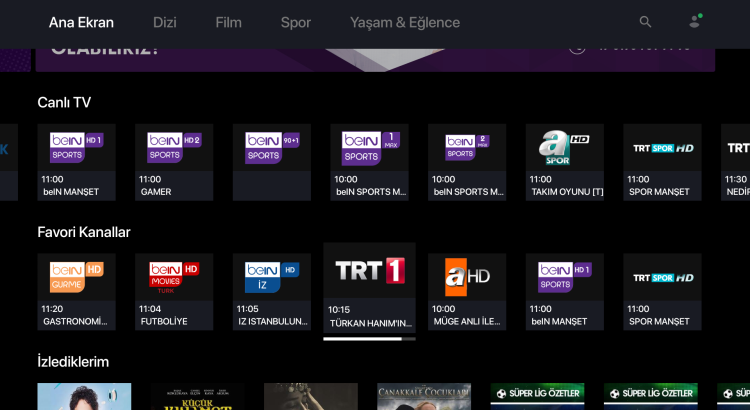Open TRT Spor HD in Favori Kanallar
Image resolution: width=750 pixels, height=410 pixels.
(x=662, y=292)
